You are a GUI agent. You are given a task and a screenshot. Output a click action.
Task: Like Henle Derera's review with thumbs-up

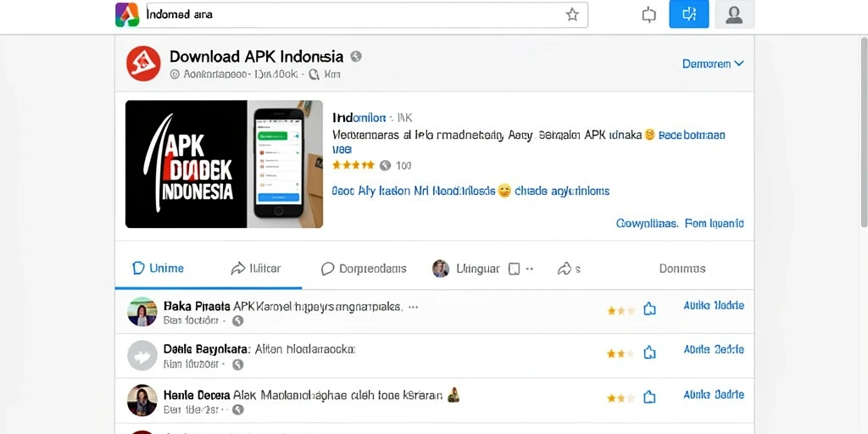tap(649, 397)
